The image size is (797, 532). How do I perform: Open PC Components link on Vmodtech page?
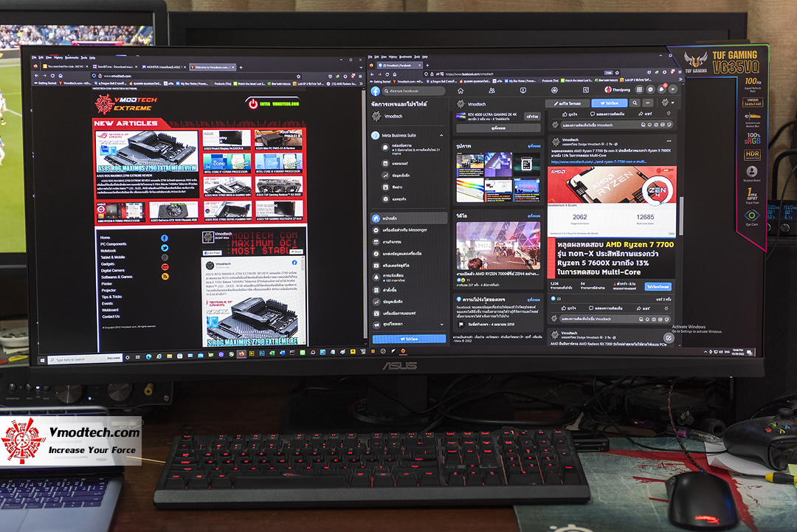pyautogui.click(x=114, y=244)
